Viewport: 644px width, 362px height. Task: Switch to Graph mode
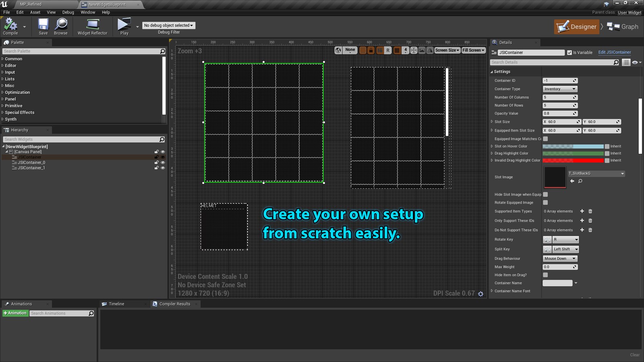[623, 27]
